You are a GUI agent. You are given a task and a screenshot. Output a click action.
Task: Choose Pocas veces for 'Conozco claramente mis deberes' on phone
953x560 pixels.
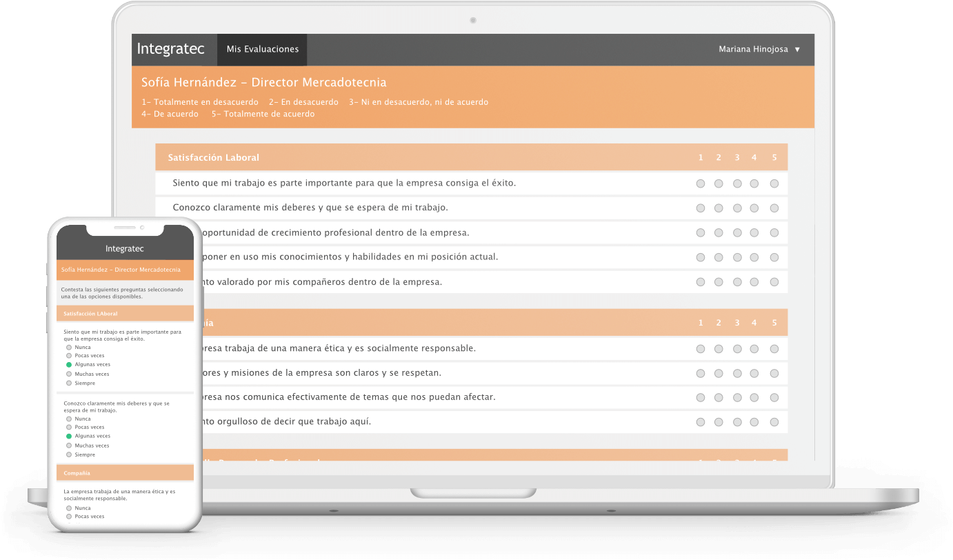[69, 428]
